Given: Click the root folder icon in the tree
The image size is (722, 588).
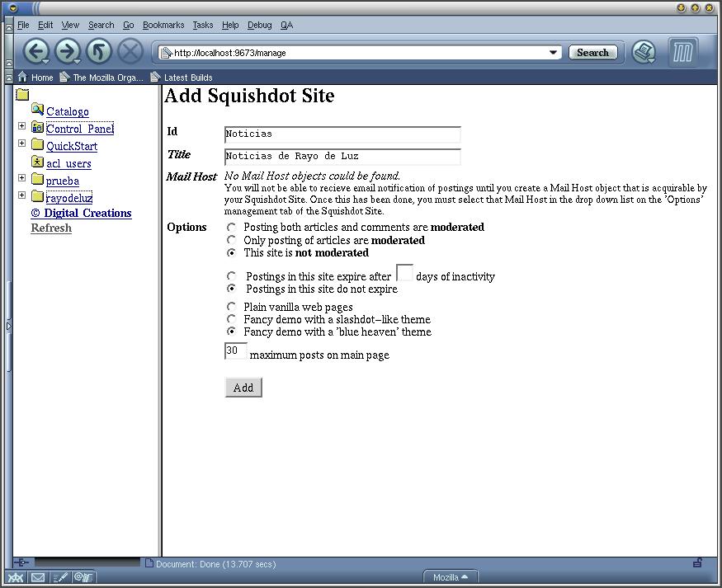Looking at the screenshot, I should pyautogui.click(x=22, y=94).
